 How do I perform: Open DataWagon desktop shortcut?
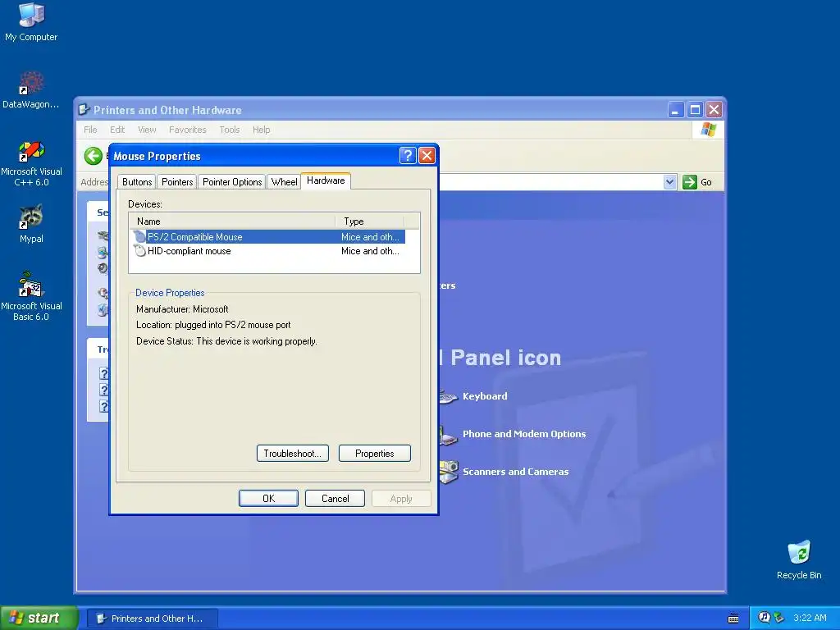tap(31, 90)
